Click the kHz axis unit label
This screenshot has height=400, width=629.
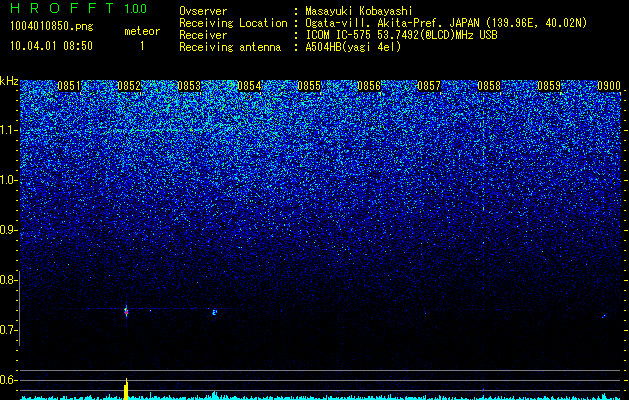[x=9, y=81]
